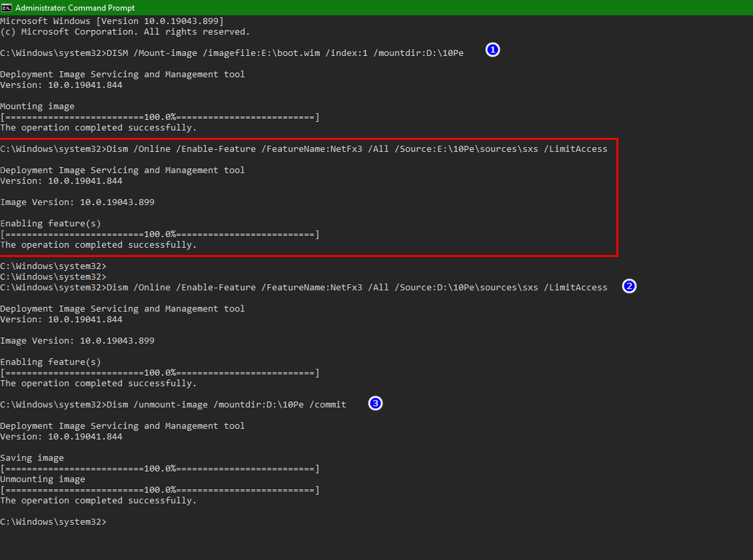Click the progress bar under 'Mounting image'
The height and width of the screenshot is (560, 753).
coord(160,117)
